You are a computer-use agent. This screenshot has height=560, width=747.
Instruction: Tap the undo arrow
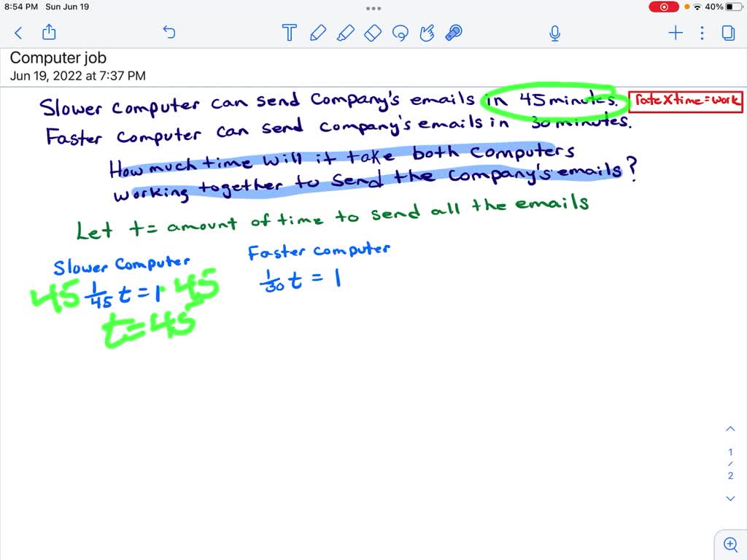click(169, 33)
